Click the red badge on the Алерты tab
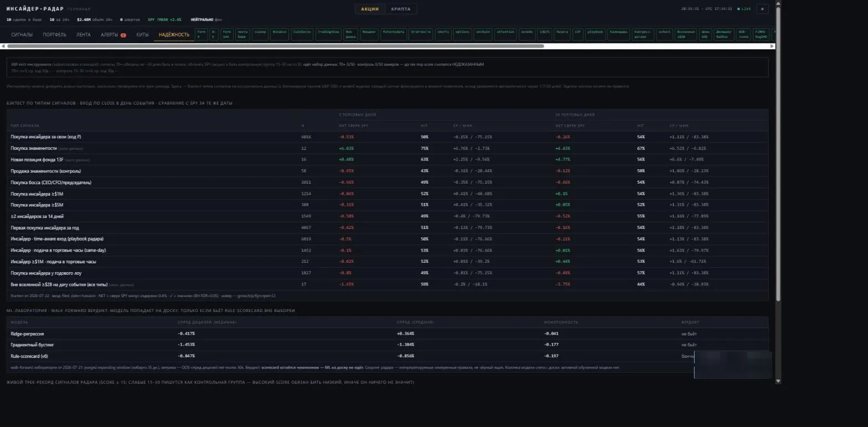Viewport: 868px width, 427px height. point(123,35)
